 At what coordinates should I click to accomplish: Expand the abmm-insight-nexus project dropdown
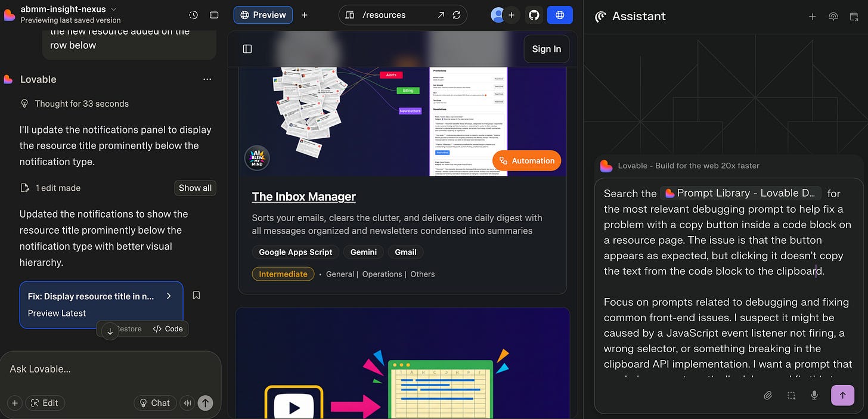(x=114, y=9)
